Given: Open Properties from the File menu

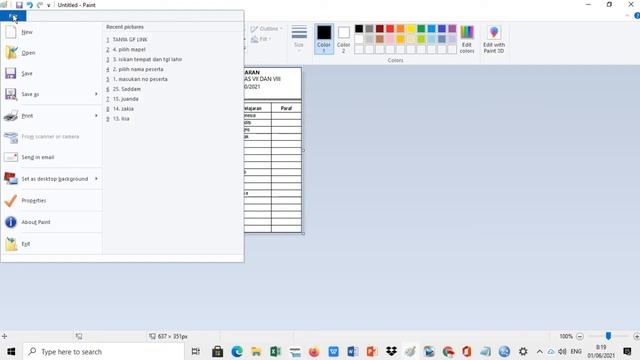Looking at the screenshot, I should click(x=51, y=200).
